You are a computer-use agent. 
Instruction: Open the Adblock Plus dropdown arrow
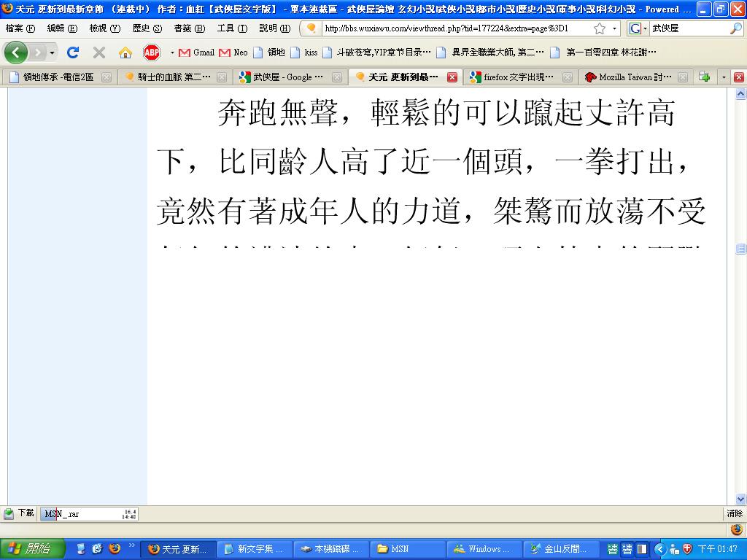point(172,52)
